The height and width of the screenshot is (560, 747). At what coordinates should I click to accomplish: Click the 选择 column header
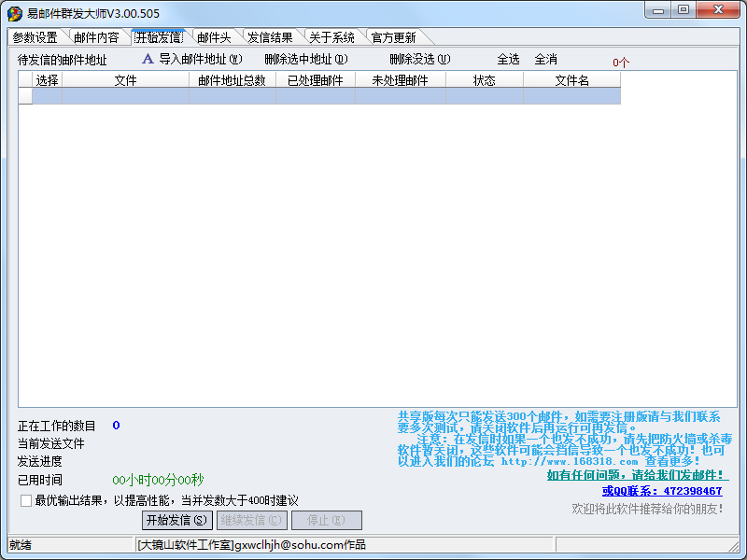(48, 80)
